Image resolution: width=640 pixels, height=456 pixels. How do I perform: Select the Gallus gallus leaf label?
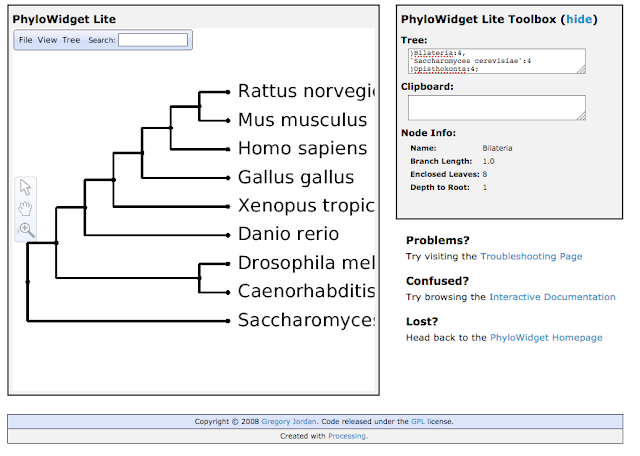tap(295, 177)
